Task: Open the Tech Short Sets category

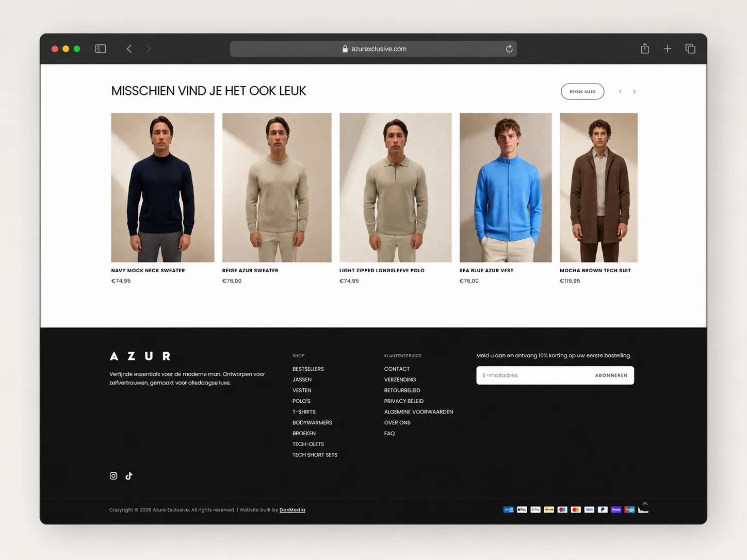Action: [x=315, y=455]
